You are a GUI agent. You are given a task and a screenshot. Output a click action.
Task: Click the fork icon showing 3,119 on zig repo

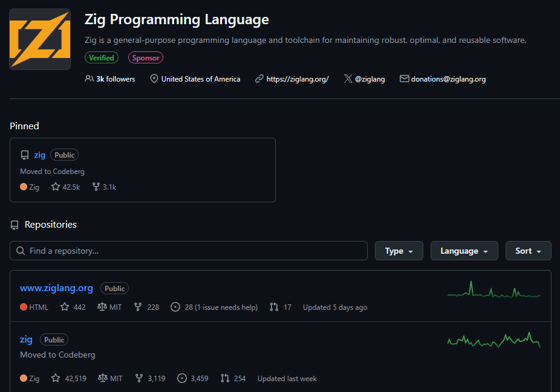(138, 378)
